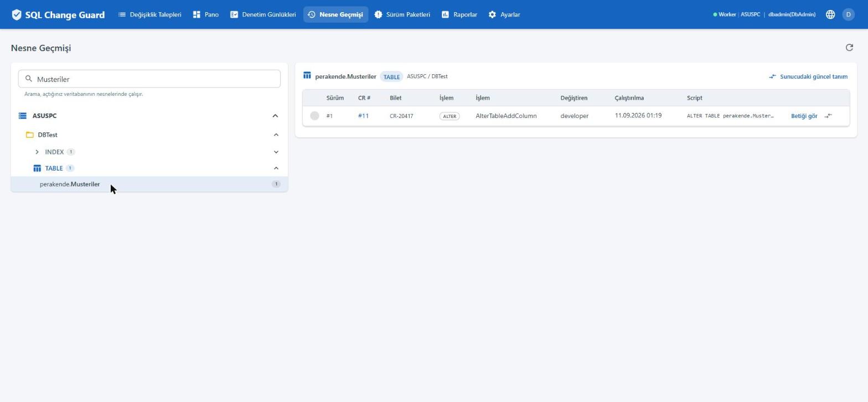Click Betiği gör link
Viewport: 868px width, 402px height.
point(804,116)
